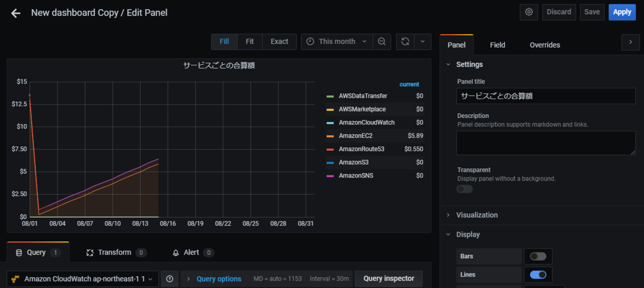This screenshot has width=644, height=288.
Task: Sort legend by current column header
Action: (409, 84)
